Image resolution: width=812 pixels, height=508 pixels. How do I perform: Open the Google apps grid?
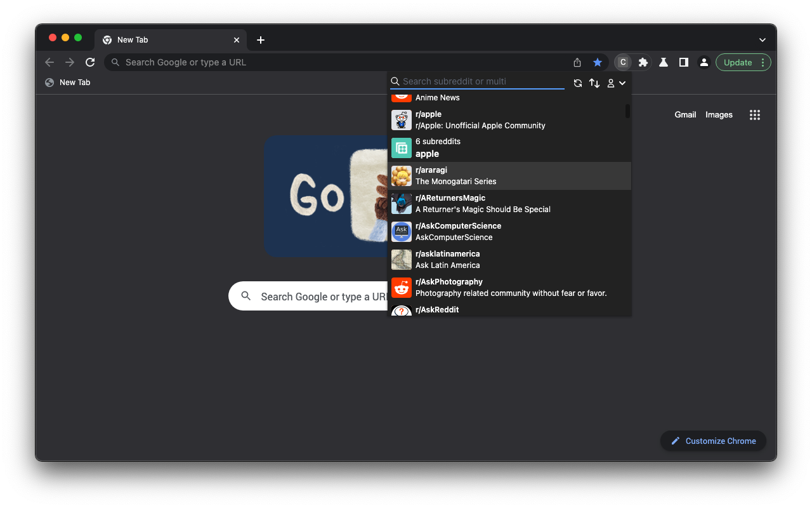click(755, 115)
